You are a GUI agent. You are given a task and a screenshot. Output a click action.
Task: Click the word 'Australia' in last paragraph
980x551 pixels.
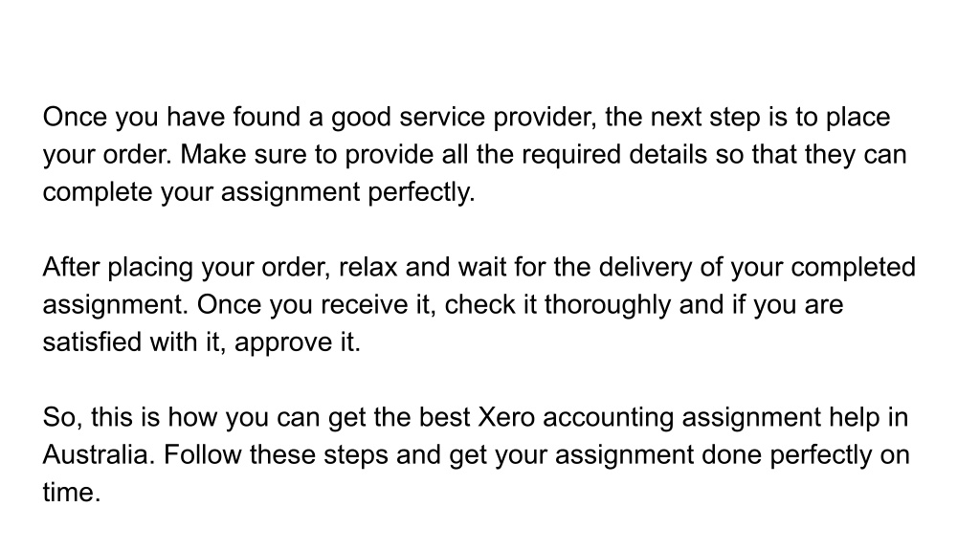(99, 454)
